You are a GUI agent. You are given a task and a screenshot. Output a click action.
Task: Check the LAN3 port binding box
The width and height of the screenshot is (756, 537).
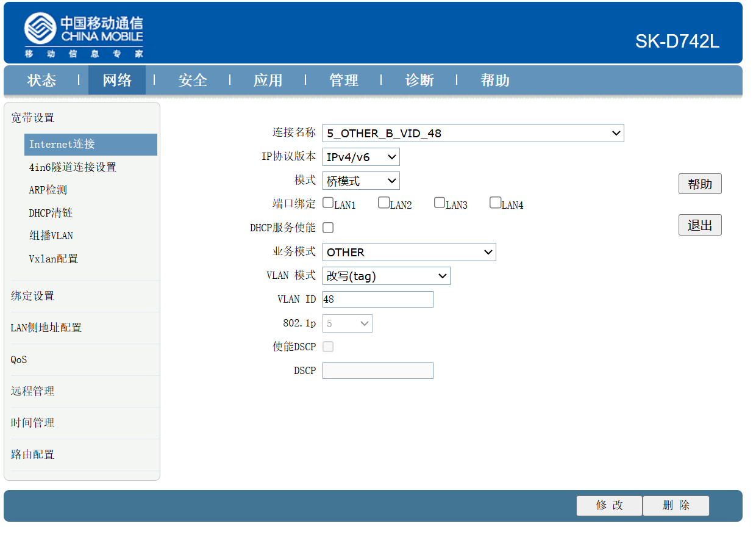pyautogui.click(x=440, y=203)
